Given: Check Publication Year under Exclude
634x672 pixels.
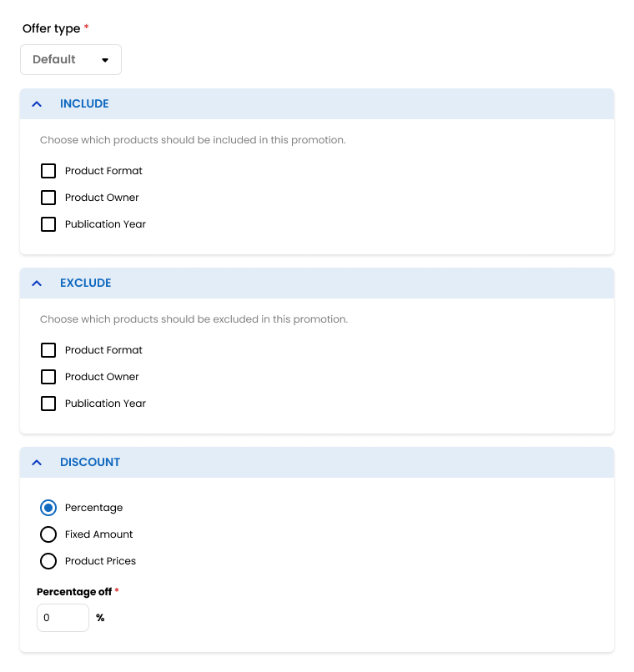Looking at the screenshot, I should pyautogui.click(x=48, y=404).
